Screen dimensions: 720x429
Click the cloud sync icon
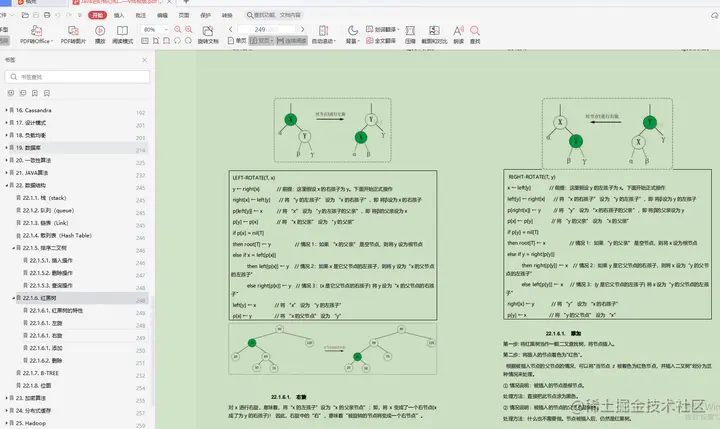point(714,15)
